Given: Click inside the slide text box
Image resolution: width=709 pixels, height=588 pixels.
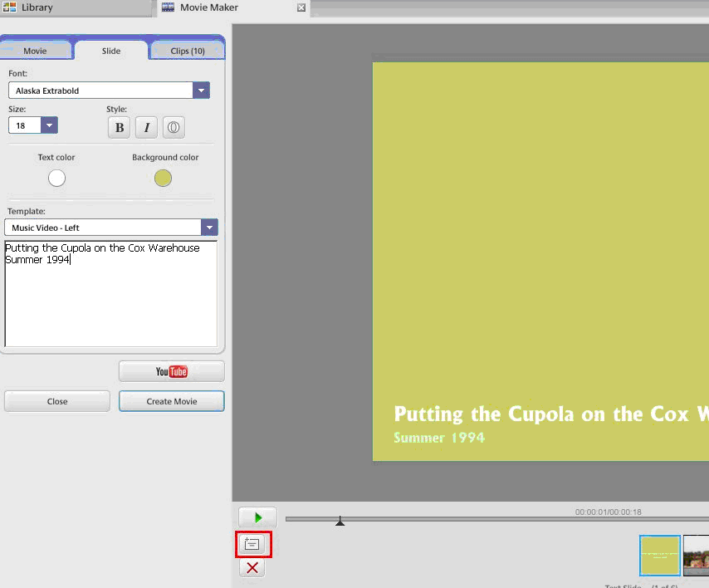Looking at the screenshot, I should [110, 299].
